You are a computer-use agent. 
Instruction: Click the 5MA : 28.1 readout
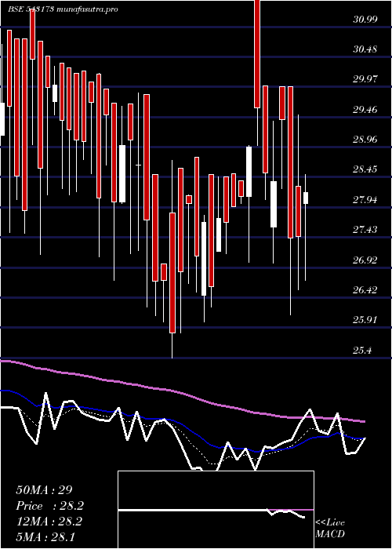coord(45,537)
